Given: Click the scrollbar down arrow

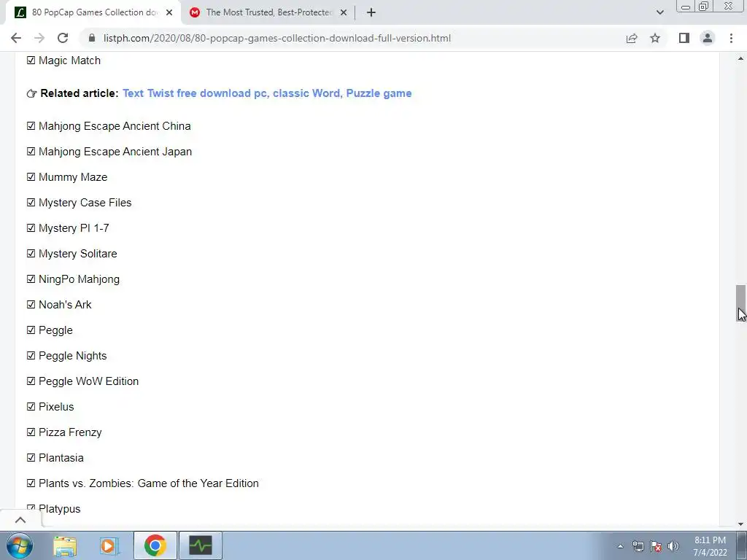Looking at the screenshot, I should coord(740,524).
